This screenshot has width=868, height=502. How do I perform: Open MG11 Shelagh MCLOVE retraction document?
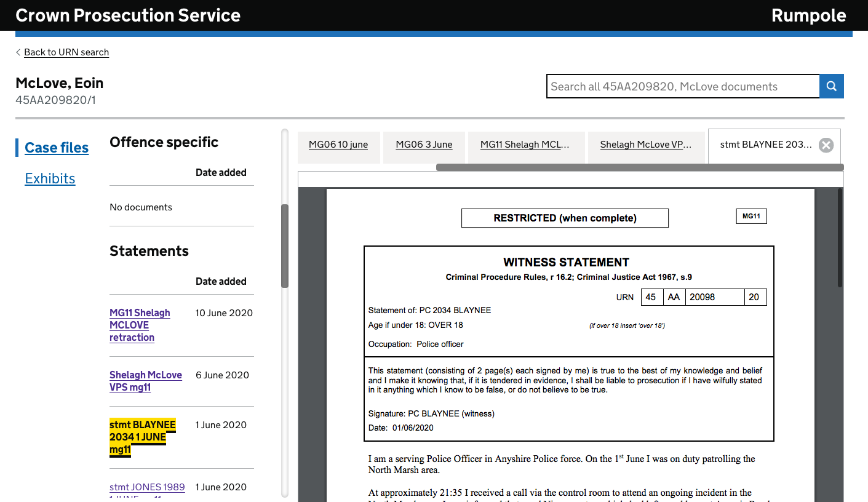[x=140, y=325]
